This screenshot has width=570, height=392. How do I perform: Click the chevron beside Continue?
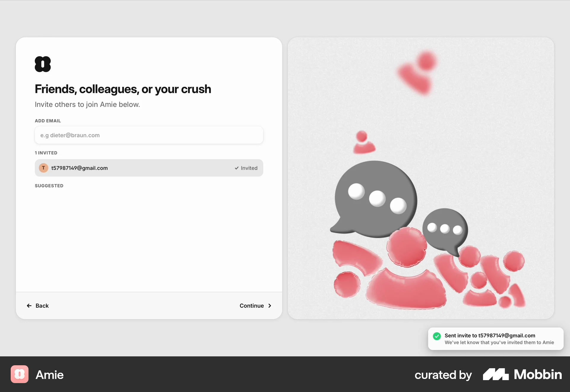point(270,306)
